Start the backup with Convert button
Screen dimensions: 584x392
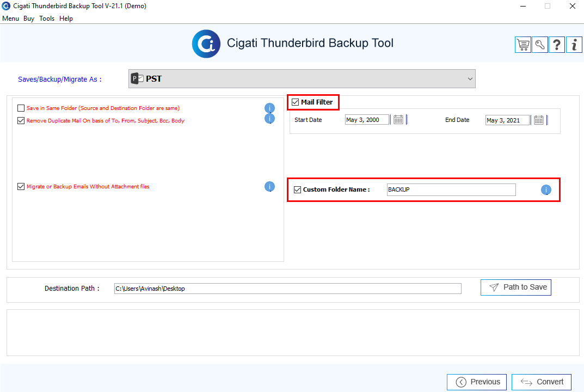pyautogui.click(x=542, y=382)
